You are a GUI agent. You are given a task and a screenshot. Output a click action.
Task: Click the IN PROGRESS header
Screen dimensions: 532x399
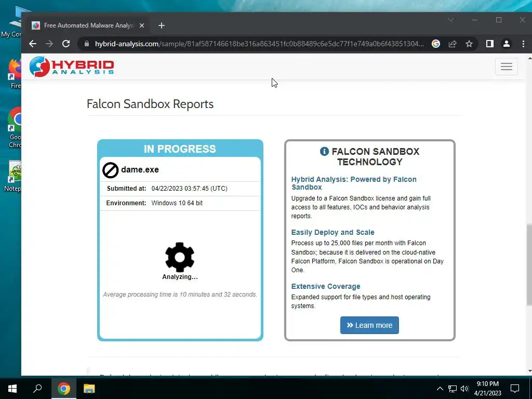coord(180,149)
